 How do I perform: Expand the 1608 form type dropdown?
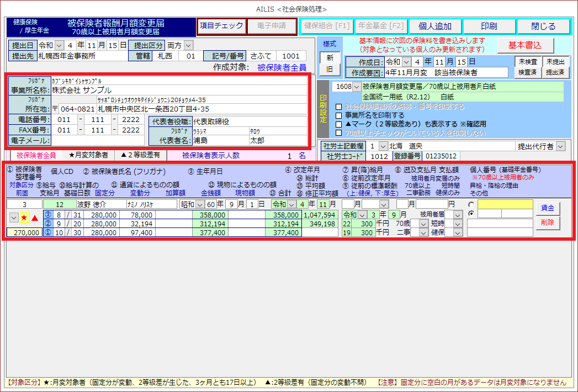356,87
